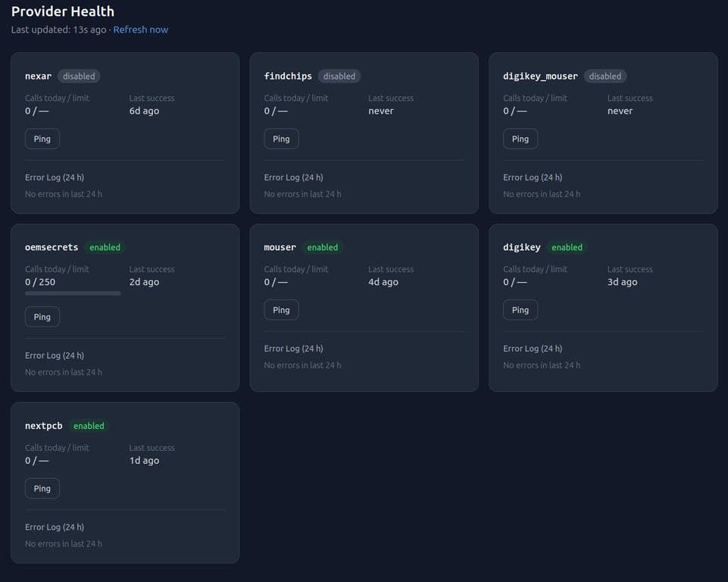Click the Refresh now link

(x=141, y=30)
